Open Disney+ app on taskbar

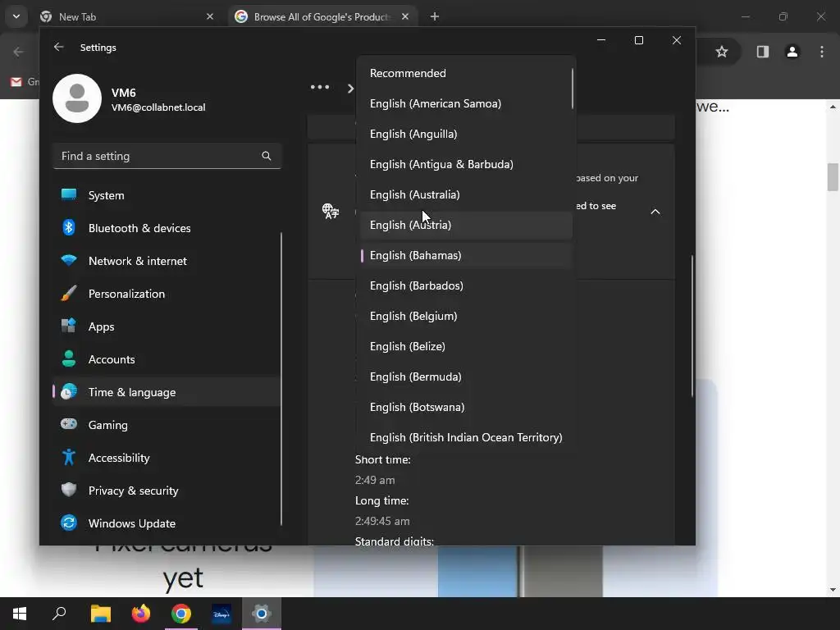pyautogui.click(x=221, y=614)
